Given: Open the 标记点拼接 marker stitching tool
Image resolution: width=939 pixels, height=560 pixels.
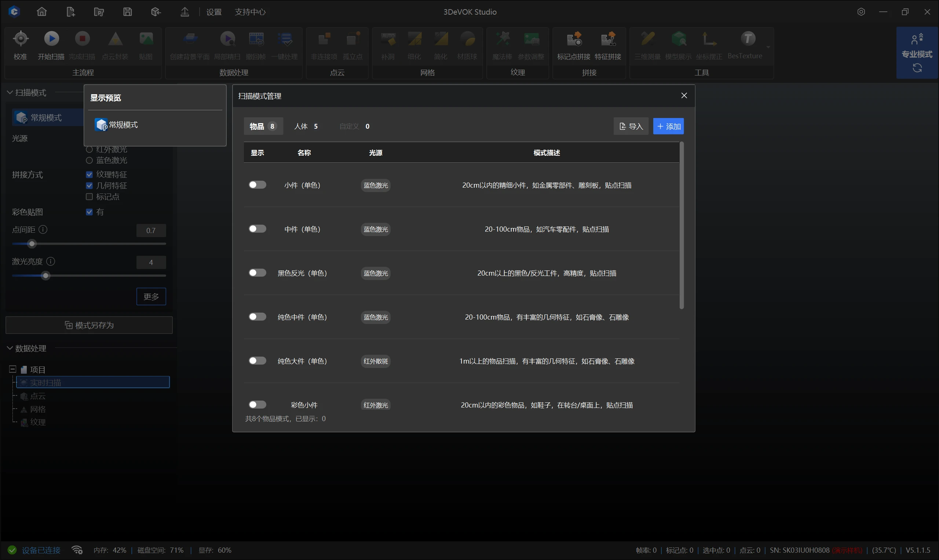Looking at the screenshot, I should [x=574, y=39].
